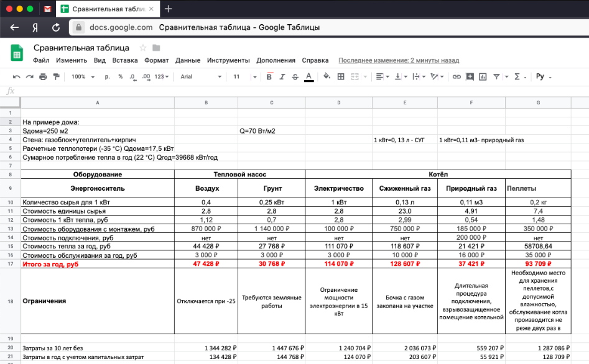Open text rotation dropdown
The width and height of the screenshot is (589, 364).
437,77
